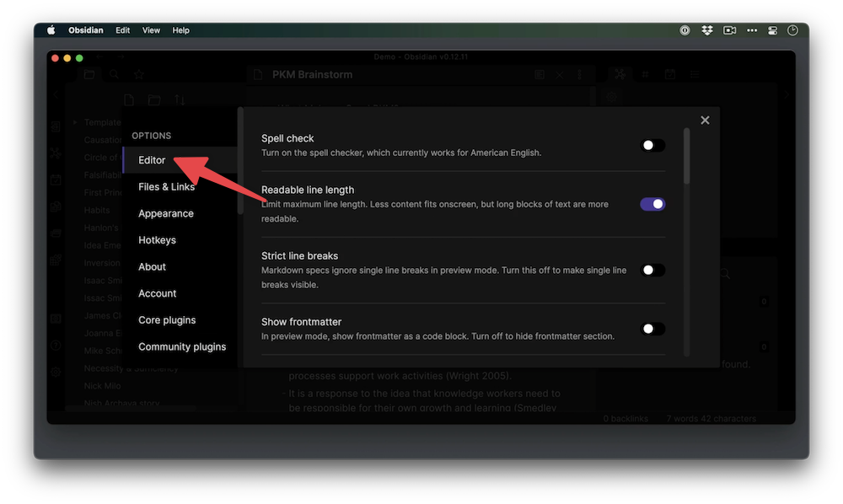Click the word count status text
The height and width of the screenshot is (504, 843).
point(711,419)
